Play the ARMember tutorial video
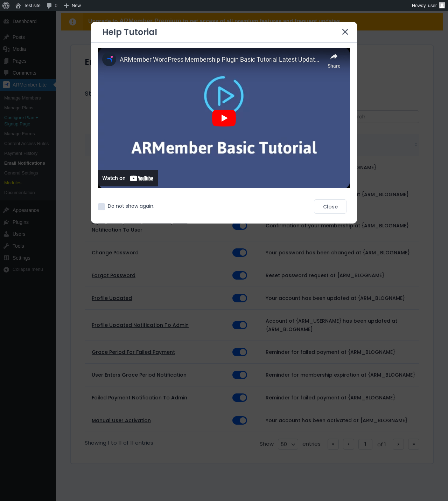448x501 pixels. click(x=224, y=118)
